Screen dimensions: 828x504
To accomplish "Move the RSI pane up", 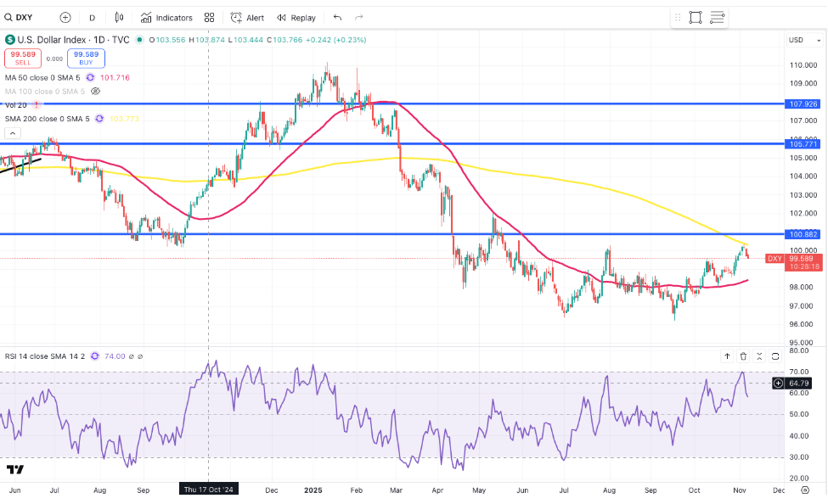I will click(x=727, y=356).
